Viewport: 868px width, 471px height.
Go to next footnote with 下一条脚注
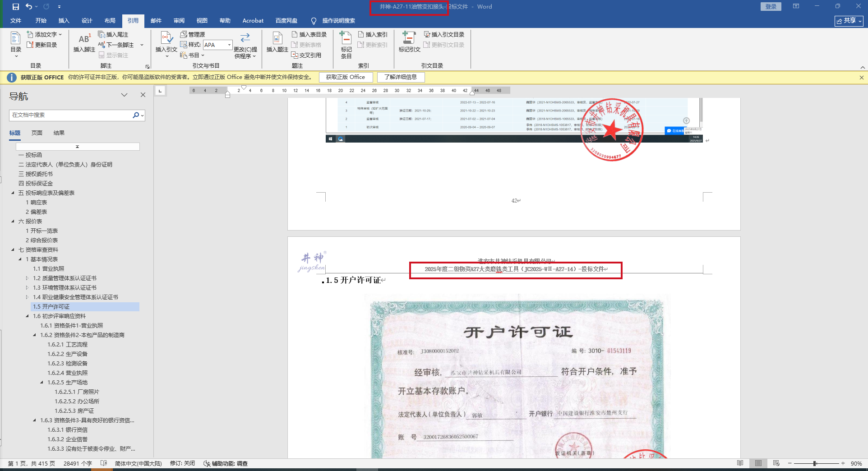click(x=116, y=45)
